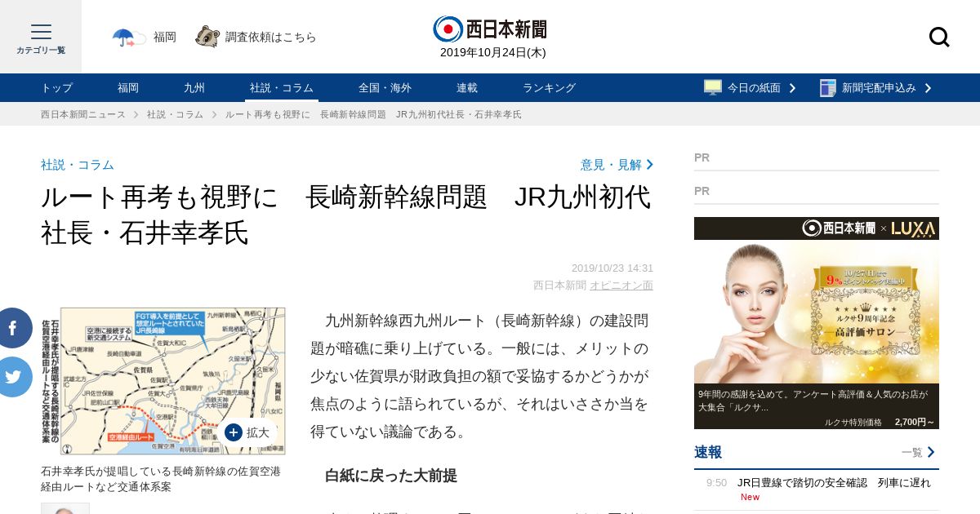980x514 pixels.
Task: Click the raccoon mascot icon
Action: 207,37
